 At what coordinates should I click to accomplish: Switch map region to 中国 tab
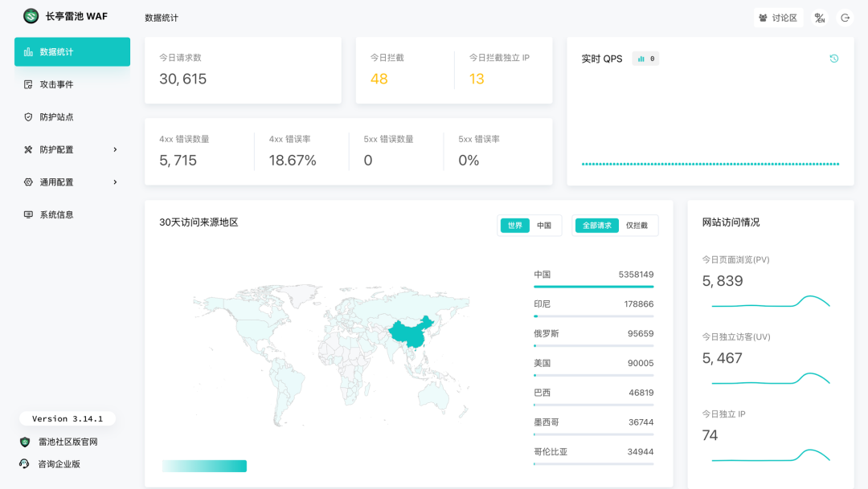coord(543,226)
